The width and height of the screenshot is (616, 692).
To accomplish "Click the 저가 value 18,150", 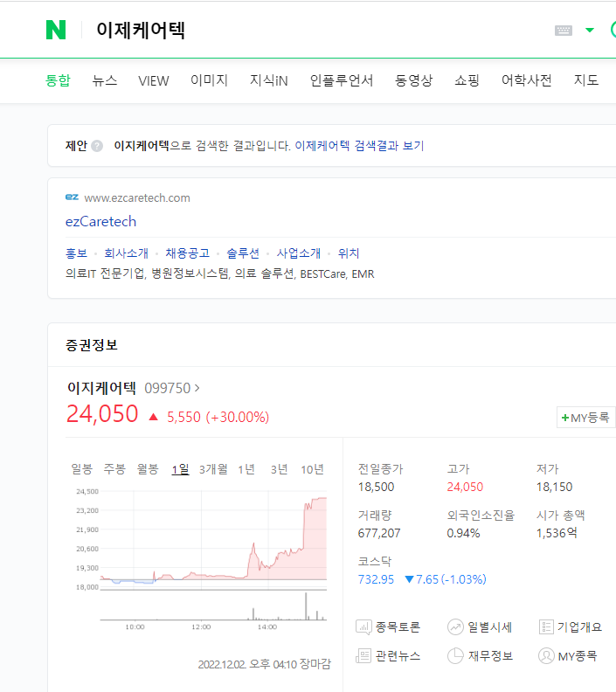I will 554,487.
